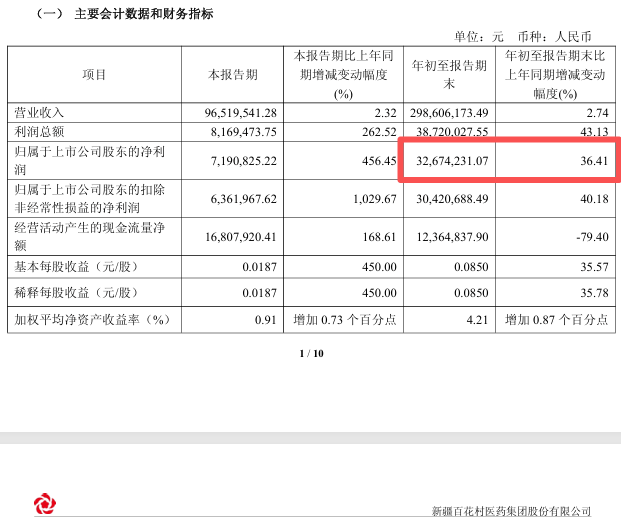Click the value 262.52

click(x=379, y=132)
